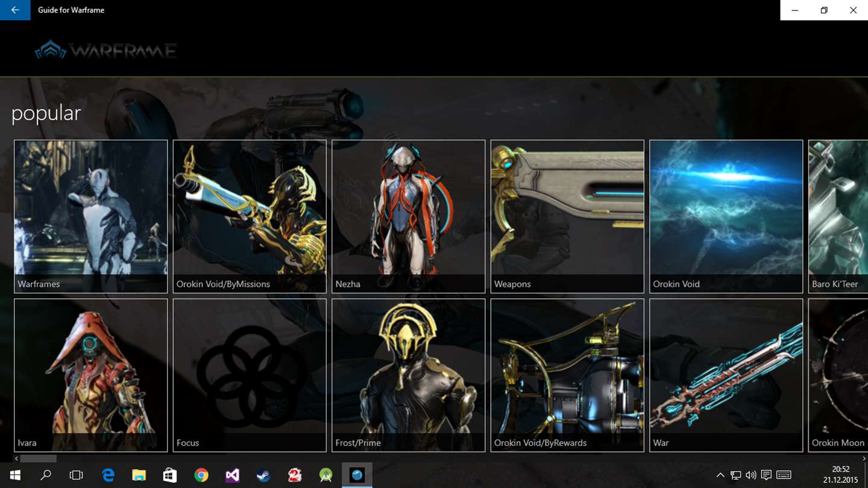This screenshot has height=488, width=868.
Task: Open File Explorer from taskbar
Action: 139,475
